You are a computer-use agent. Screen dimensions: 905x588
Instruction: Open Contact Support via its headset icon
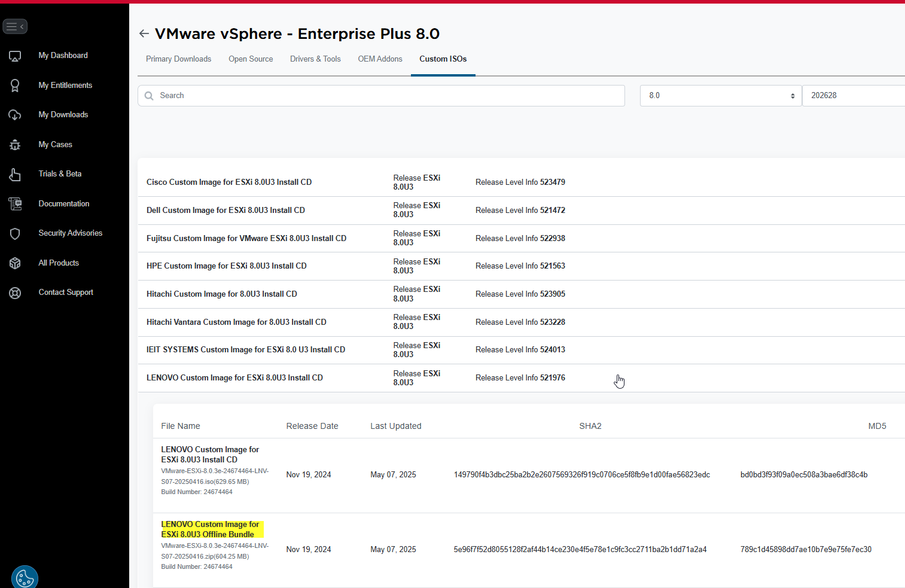tap(15, 293)
